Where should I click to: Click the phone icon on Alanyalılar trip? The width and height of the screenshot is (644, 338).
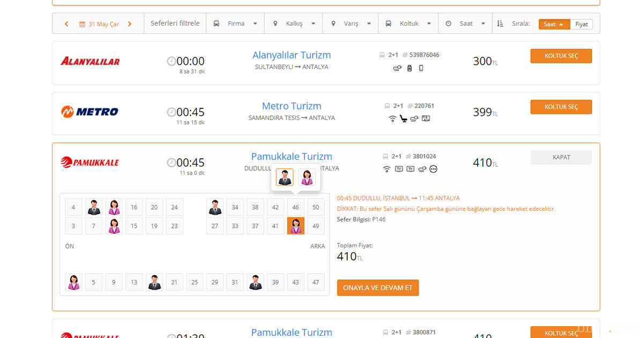click(421, 68)
